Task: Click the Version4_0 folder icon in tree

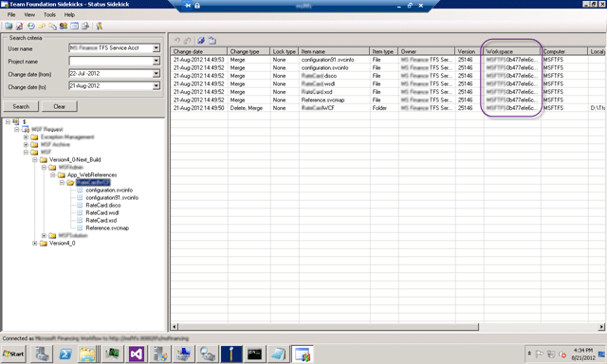Action: [x=44, y=244]
